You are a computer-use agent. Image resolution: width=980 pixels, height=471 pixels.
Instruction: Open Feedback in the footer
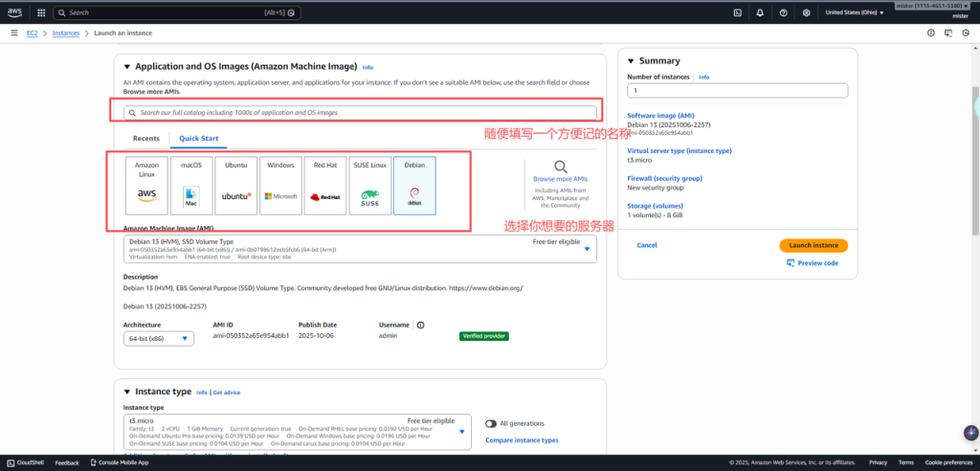click(x=68, y=463)
